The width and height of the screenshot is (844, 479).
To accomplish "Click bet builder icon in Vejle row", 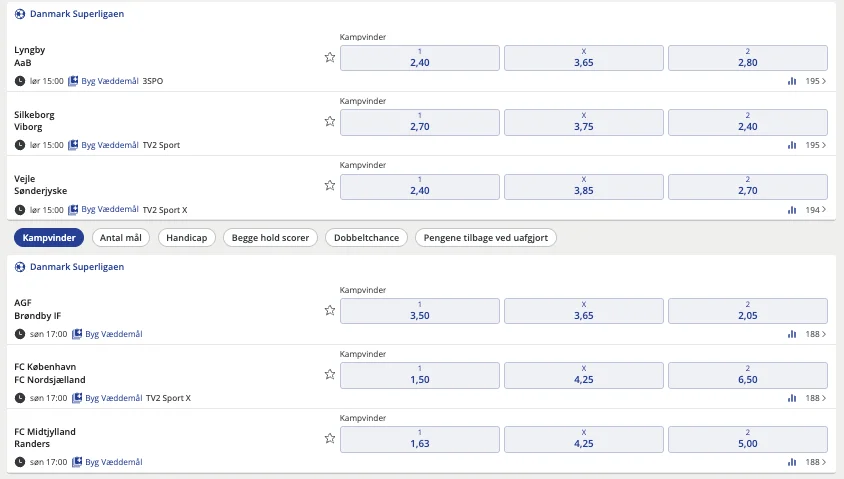I will point(73,209).
